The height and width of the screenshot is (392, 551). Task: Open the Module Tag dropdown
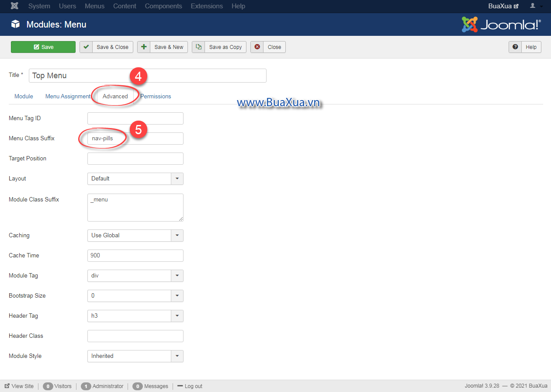(x=135, y=275)
